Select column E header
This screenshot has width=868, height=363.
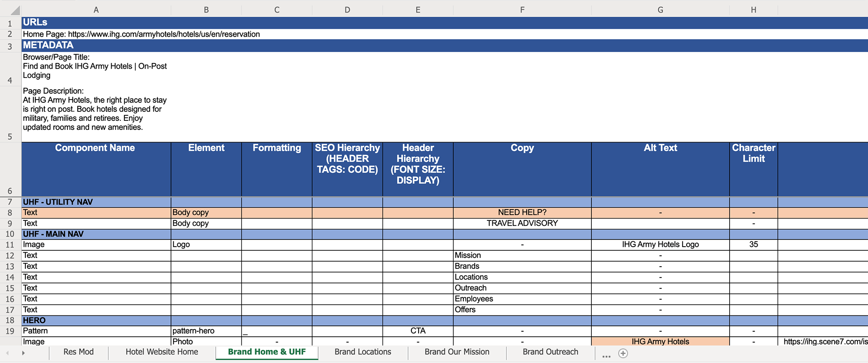pyautogui.click(x=418, y=10)
